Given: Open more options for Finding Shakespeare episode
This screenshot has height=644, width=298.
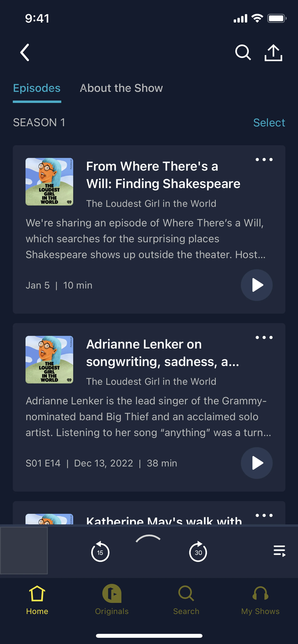Looking at the screenshot, I should click(x=264, y=160).
